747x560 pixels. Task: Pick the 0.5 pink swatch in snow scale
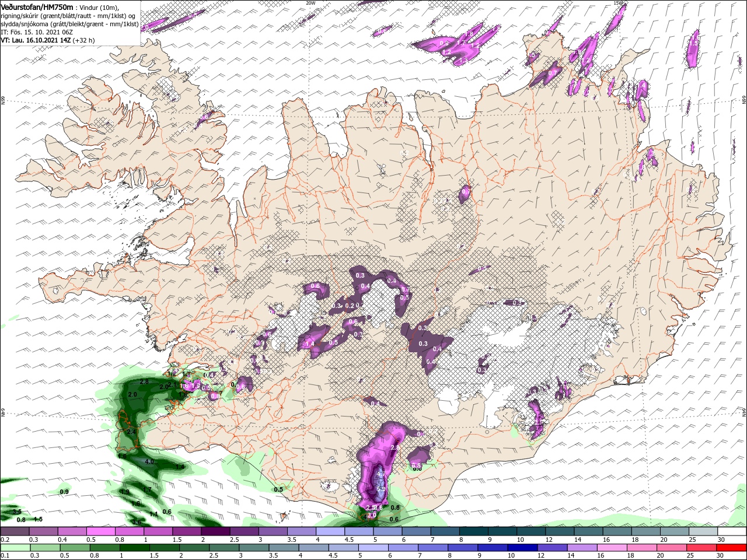(100, 531)
